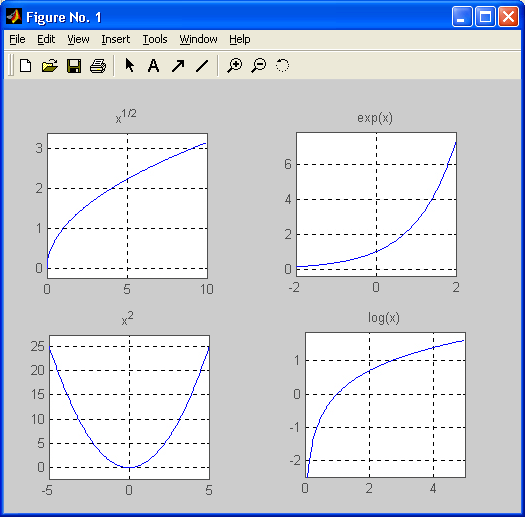
Task: Enable plot editing arrow tool
Action: tap(129, 65)
